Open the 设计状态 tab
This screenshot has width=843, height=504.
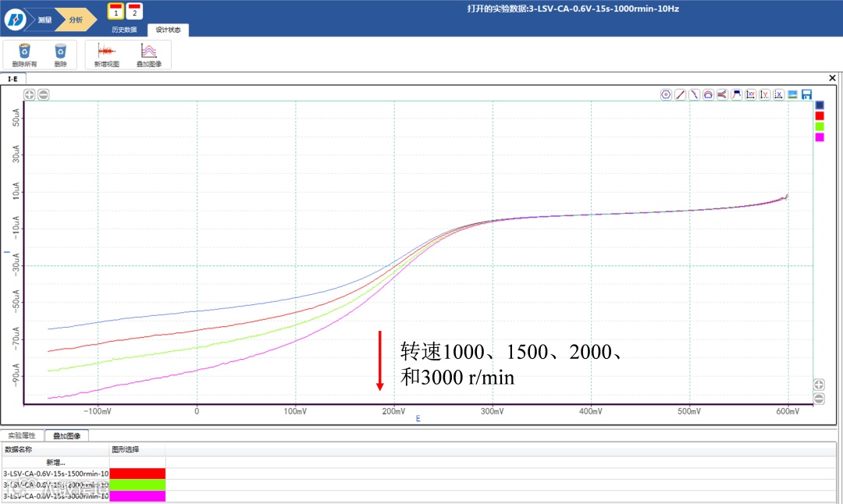click(x=169, y=30)
